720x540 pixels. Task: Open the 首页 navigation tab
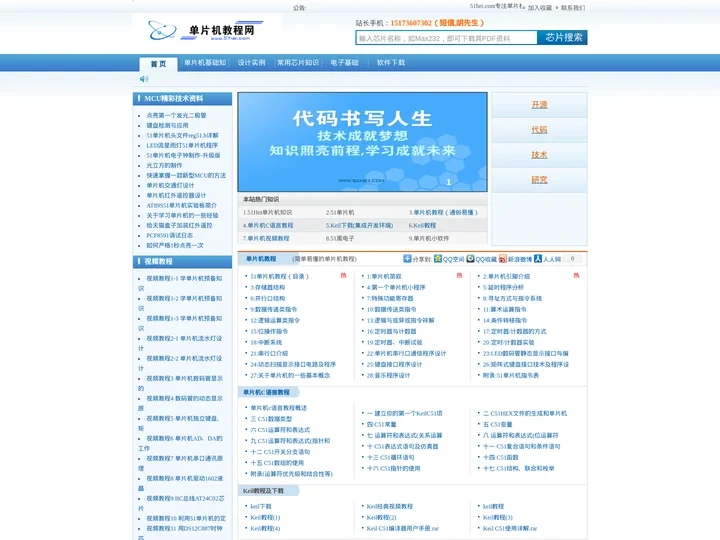pyautogui.click(x=158, y=64)
